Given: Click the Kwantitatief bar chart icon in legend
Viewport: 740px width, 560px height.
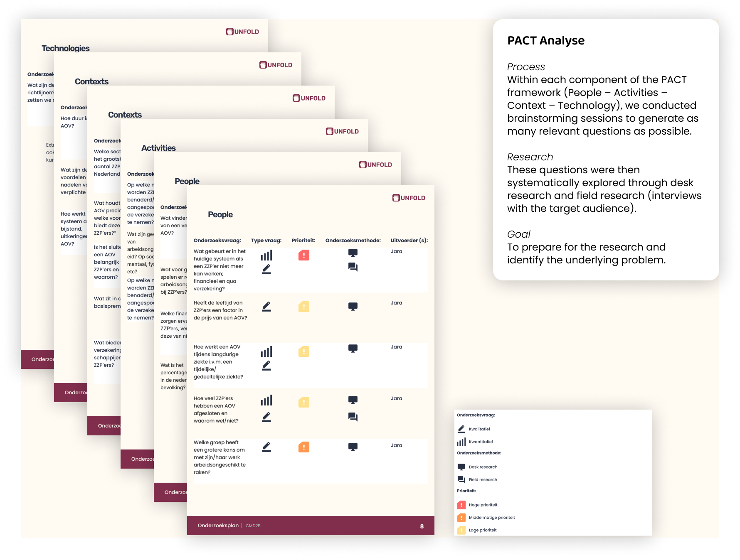Looking at the screenshot, I should point(461,442).
